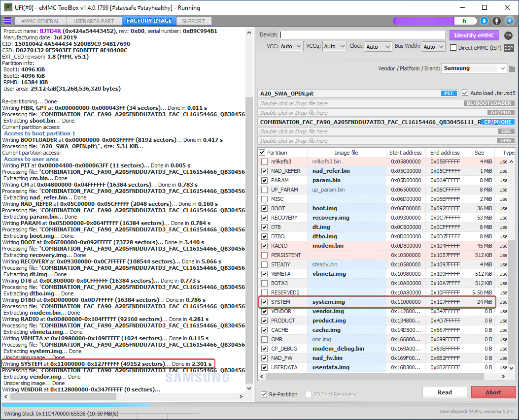Image resolution: width=519 pixels, height=420 pixels.
Task: Check the PERSISTENT partition checkbox
Action: (265, 256)
